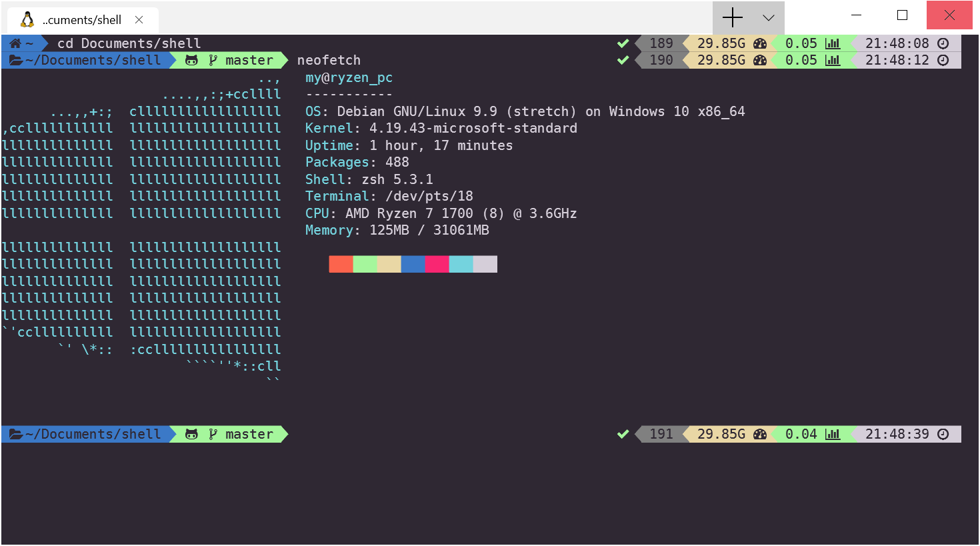Click load chart icon beside 0.05 at 21:48:12
980x546 pixels.
[x=833, y=60]
